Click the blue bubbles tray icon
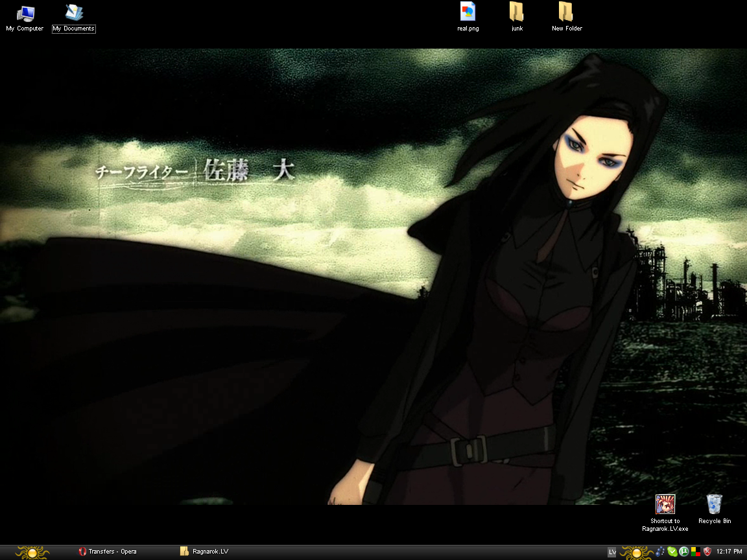 point(660,552)
